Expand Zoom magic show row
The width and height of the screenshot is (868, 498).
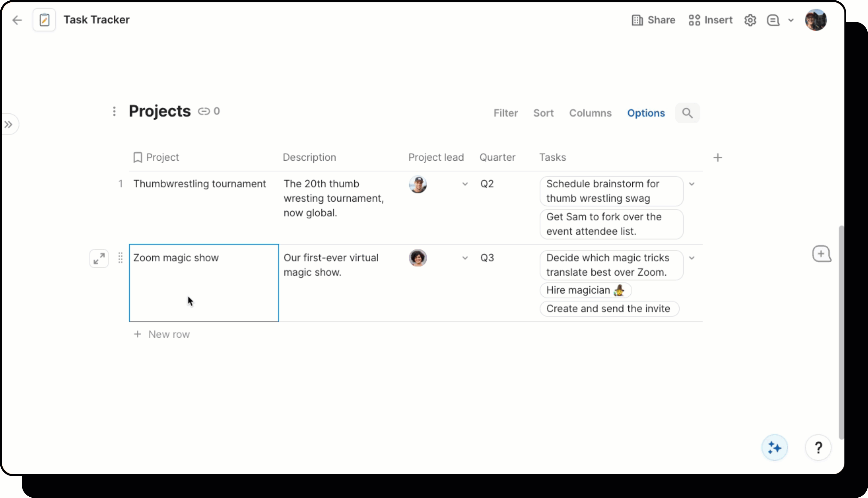pos(99,259)
